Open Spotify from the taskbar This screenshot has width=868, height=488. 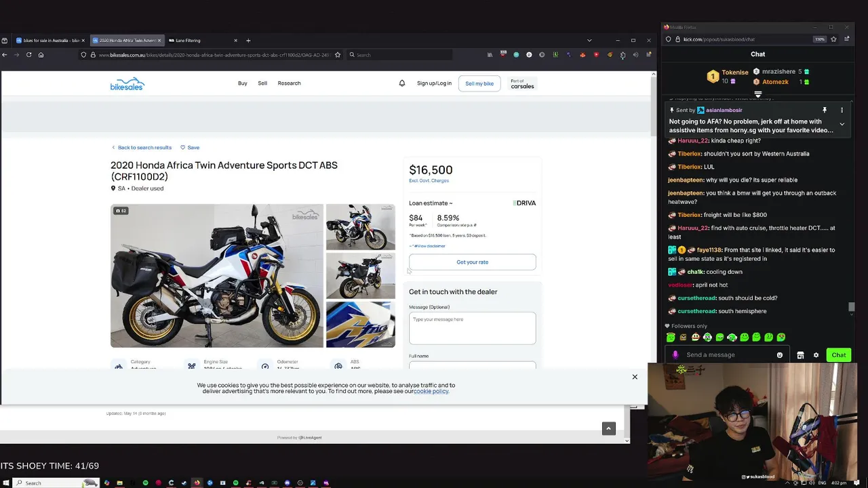[x=145, y=483]
